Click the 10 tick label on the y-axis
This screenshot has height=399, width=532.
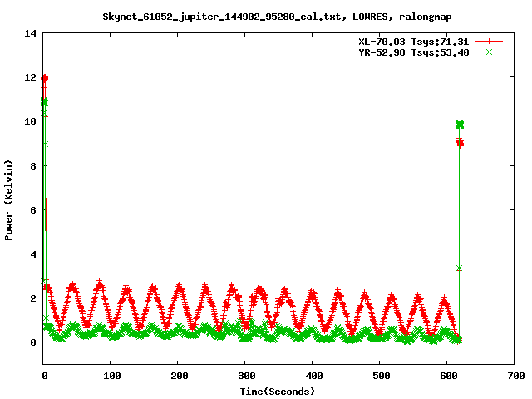pyautogui.click(x=31, y=121)
